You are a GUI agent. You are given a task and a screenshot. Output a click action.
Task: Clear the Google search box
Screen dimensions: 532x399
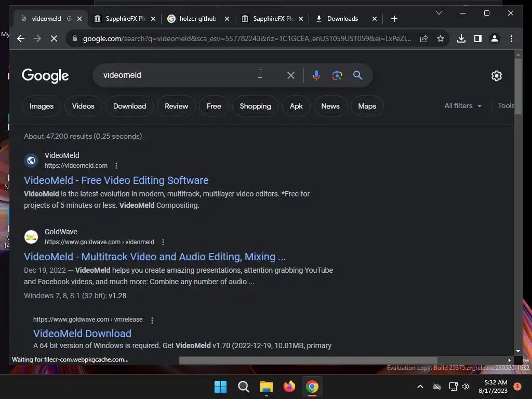pos(291,75)
